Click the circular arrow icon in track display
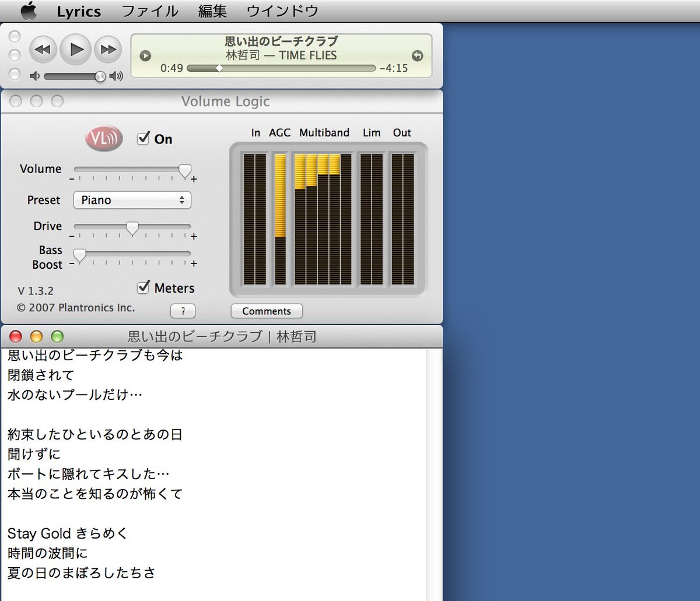700x601 pixels. (x=417, y=56)
